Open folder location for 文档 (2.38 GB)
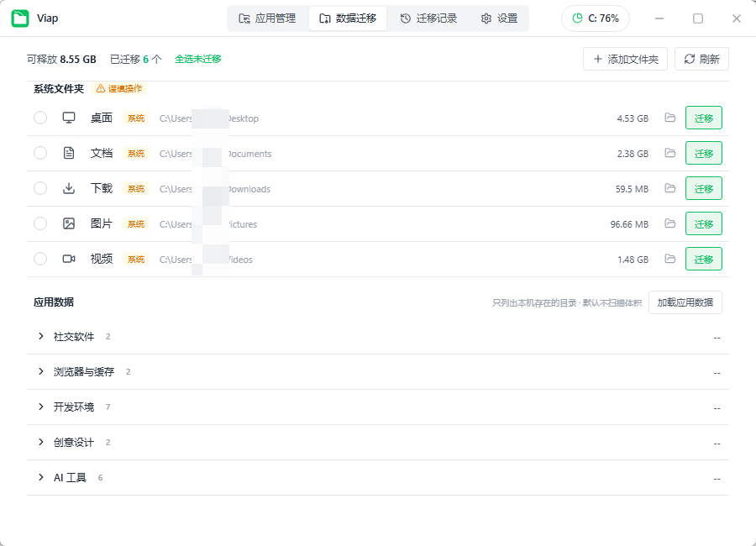The image size is (756, 546). click(669, 153)
